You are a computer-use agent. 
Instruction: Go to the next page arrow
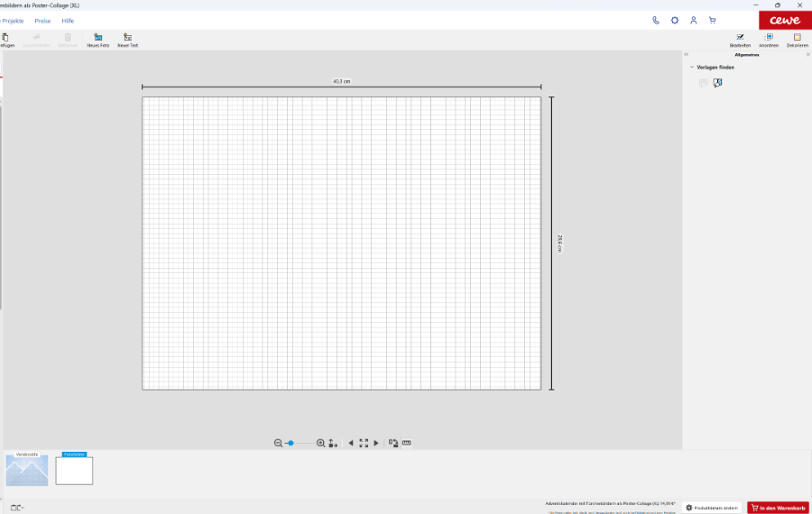point(376,443)
